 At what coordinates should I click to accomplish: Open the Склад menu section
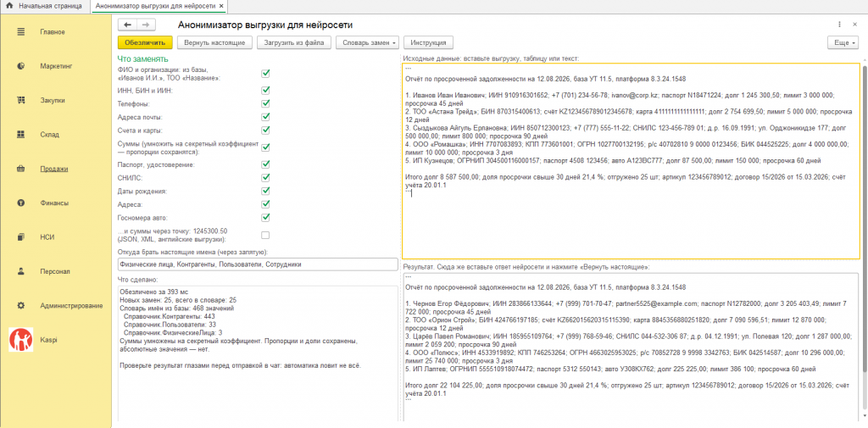[50, 135]
